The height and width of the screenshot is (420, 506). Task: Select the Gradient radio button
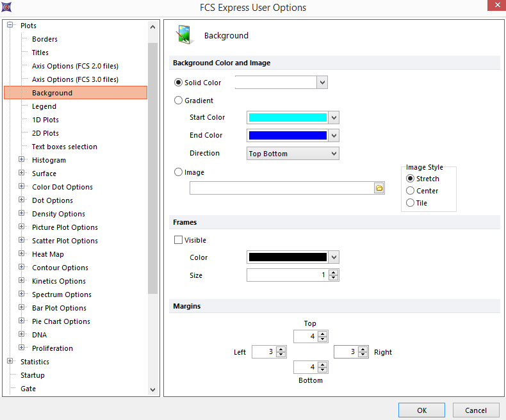[x=178, y=101]
